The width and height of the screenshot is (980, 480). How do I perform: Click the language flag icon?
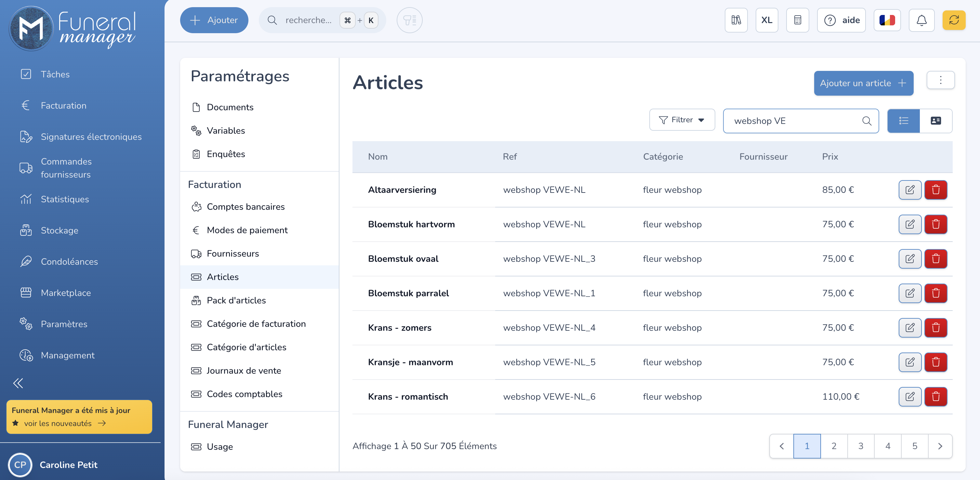pos(887,20)
